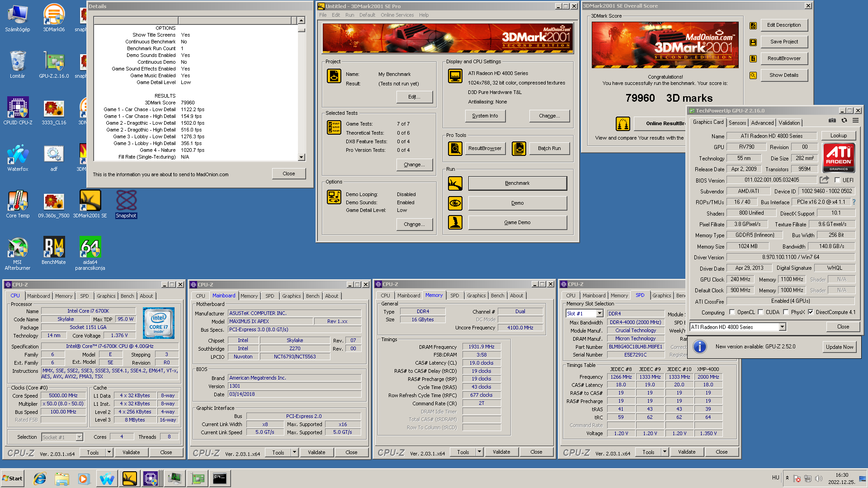Screen dimensions: 868x488
Task: Open the Online Services menu in 3DMark2001
Action: pyautogui.click(x=397, y=15)
